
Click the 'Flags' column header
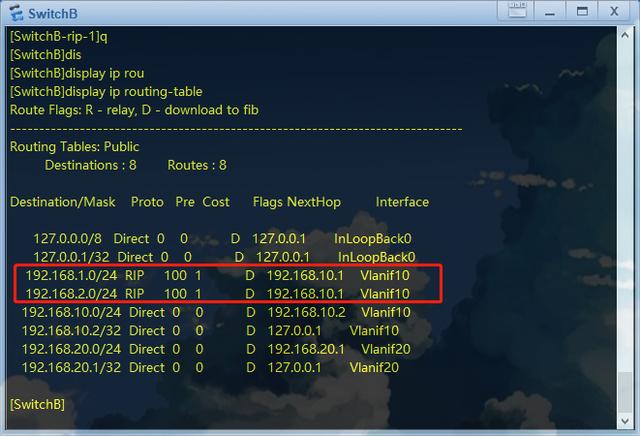[268, 202]
